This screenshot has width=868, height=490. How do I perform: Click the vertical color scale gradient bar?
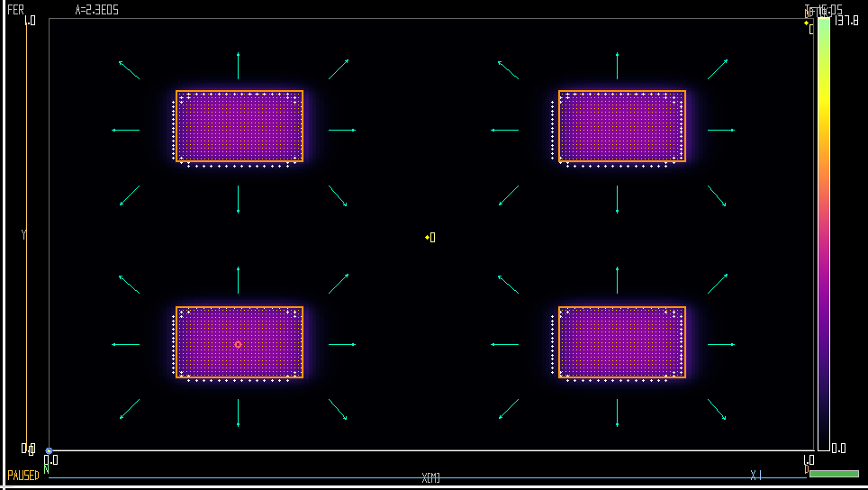823,232
